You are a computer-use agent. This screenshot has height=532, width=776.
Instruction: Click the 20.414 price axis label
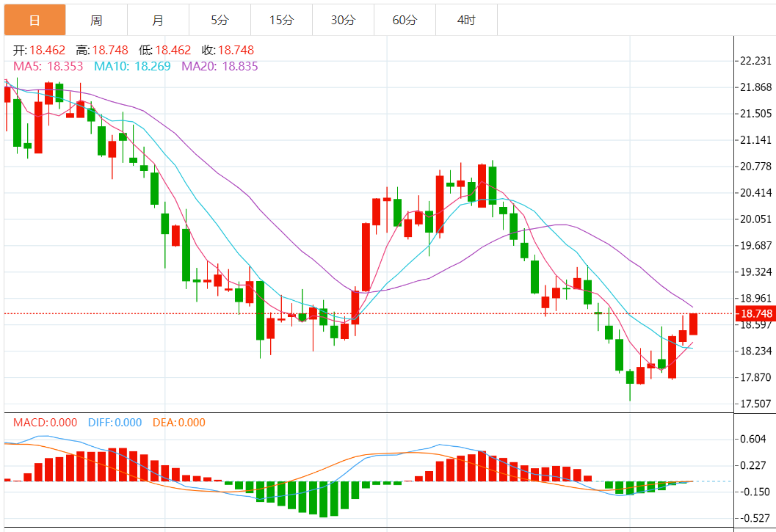point(755,192)
